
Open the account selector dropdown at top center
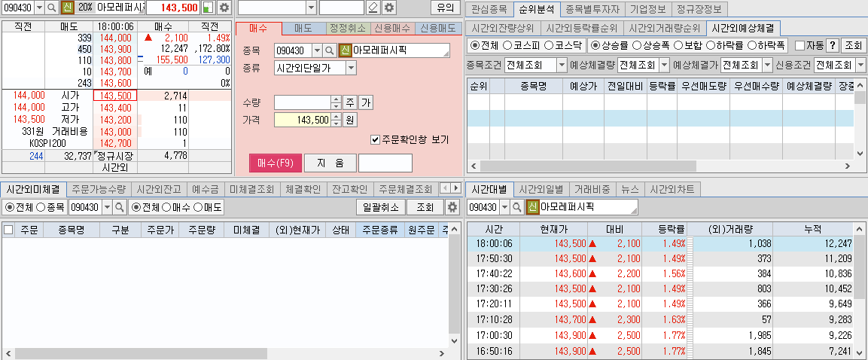[311, 8]
